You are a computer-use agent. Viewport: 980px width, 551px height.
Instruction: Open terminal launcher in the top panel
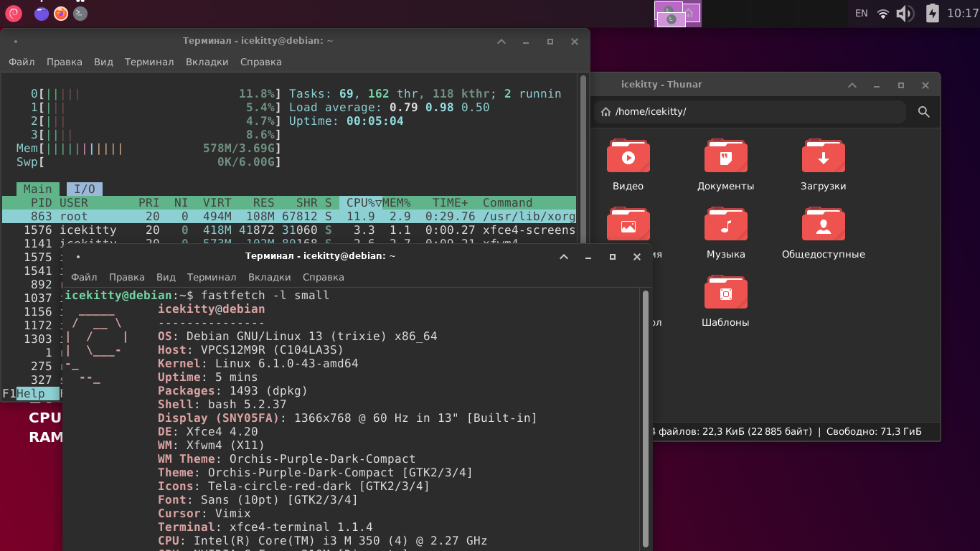80,13
